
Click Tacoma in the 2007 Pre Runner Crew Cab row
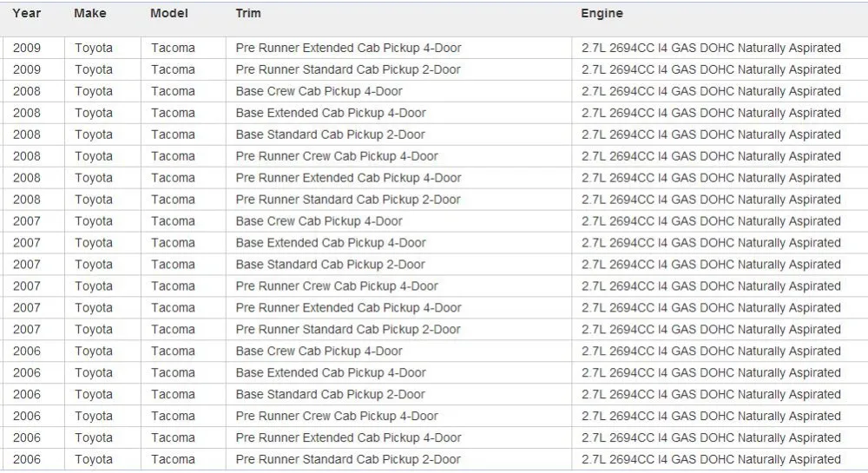(173, 286)
